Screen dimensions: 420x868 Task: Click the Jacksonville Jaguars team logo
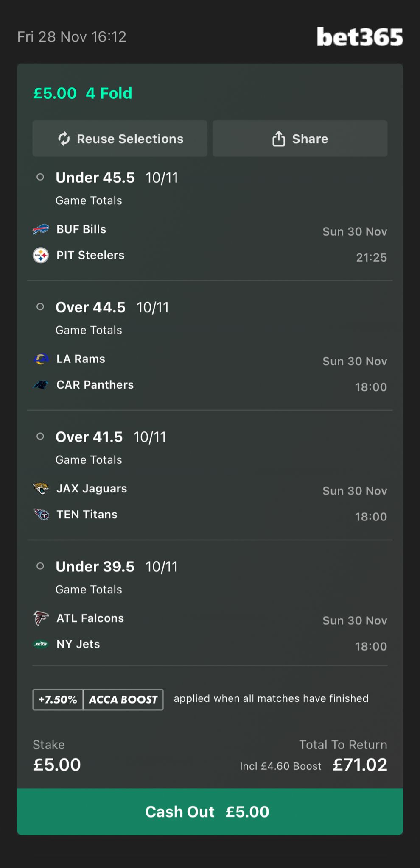click(x=41, y=489)
